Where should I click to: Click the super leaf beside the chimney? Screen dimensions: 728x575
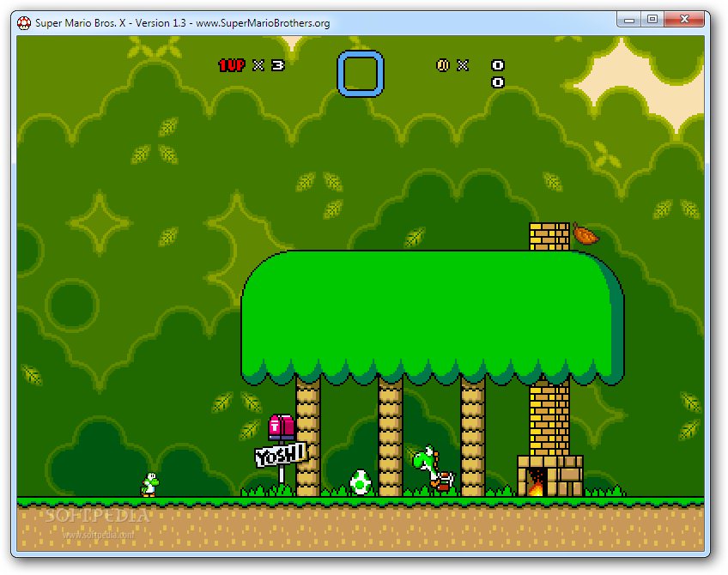click(585, 233)
